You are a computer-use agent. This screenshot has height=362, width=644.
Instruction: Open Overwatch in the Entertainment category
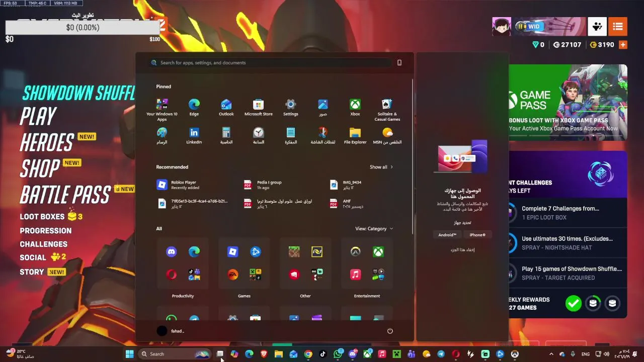(355, 252)
